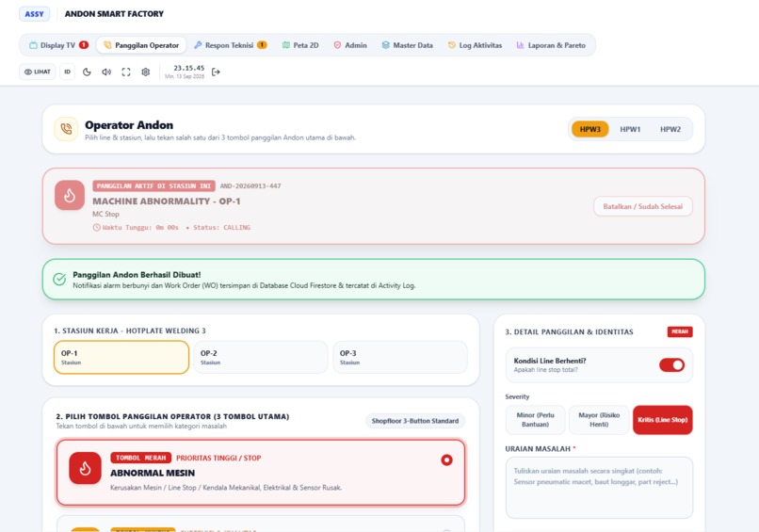759x532 pixels.
Task: Switch to Panggilan Operator tab
Action: pos(141,45)
